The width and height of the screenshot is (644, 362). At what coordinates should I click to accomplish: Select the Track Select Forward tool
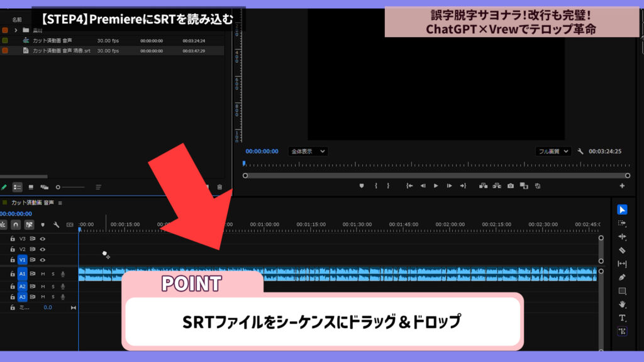click(x=622, y=223)
